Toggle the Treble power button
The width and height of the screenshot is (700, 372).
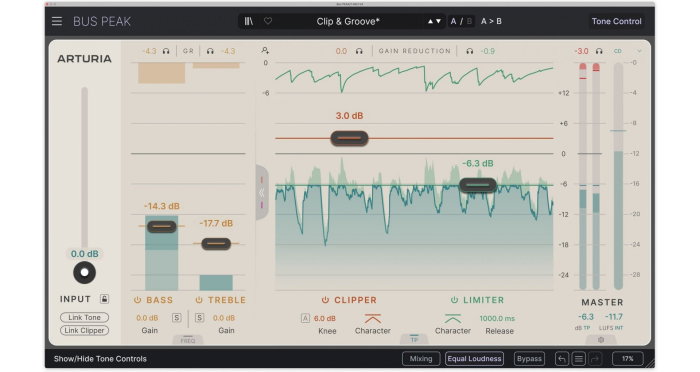coord(199,300)
